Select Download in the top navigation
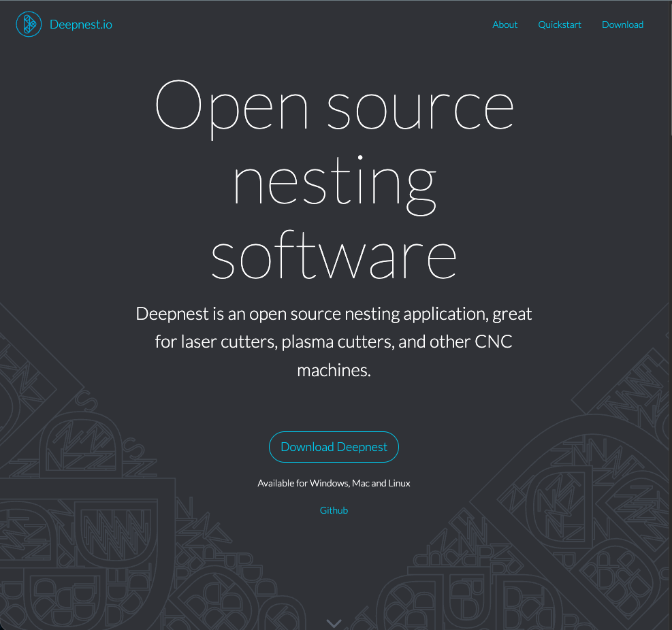The image size is (672, 630). click(622, 25)
